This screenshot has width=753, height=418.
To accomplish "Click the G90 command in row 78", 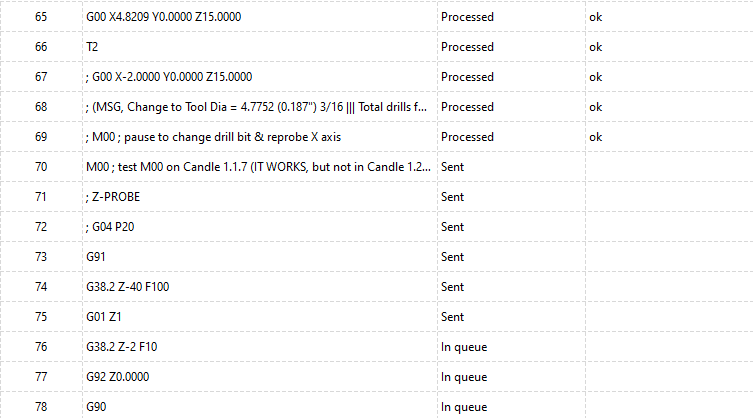I will [96, 407].
